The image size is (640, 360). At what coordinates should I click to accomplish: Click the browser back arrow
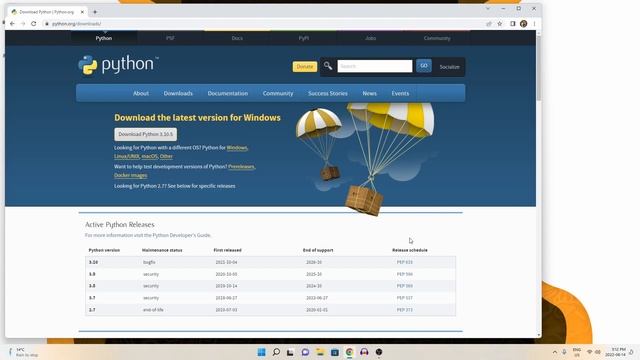pos(12,24)
